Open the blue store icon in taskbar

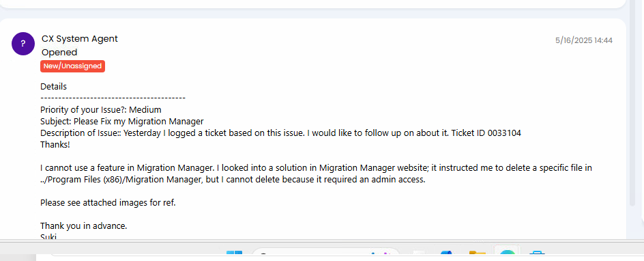click(537, 256)
